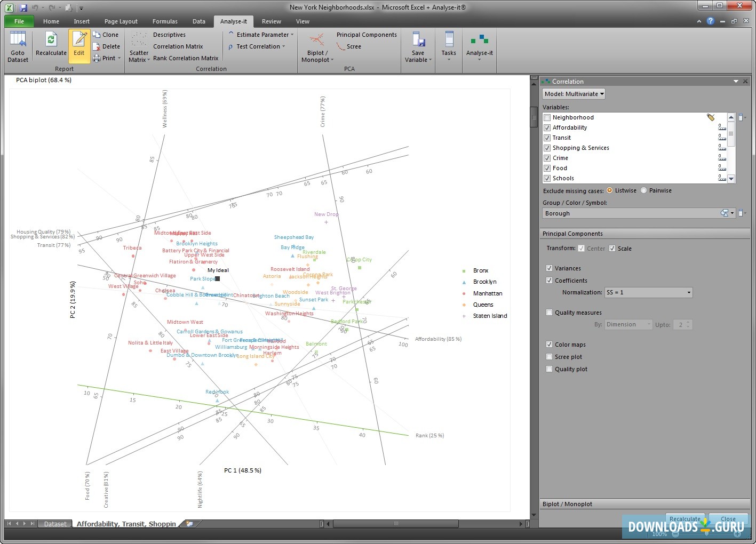Click the Recalculate icon in the Report group

[x=51, y=43]
